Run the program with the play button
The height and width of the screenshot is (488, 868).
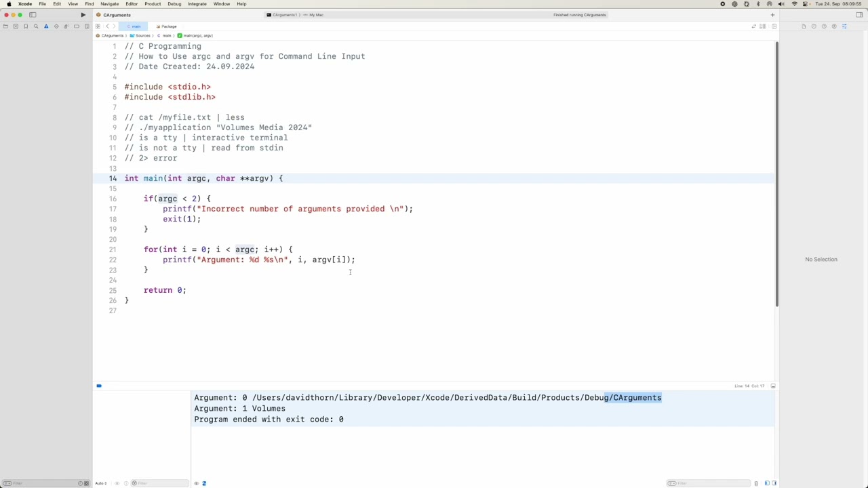tap(83, 15)
